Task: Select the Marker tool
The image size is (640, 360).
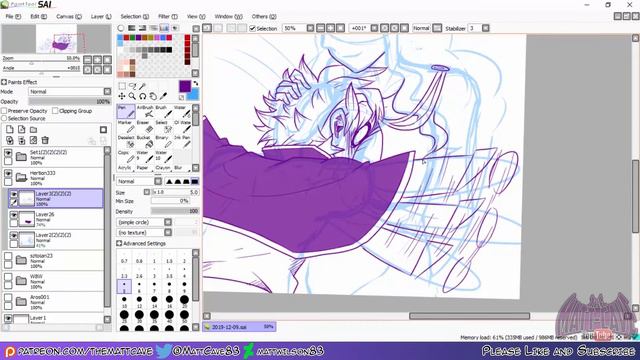Action: tap(126, 127)
